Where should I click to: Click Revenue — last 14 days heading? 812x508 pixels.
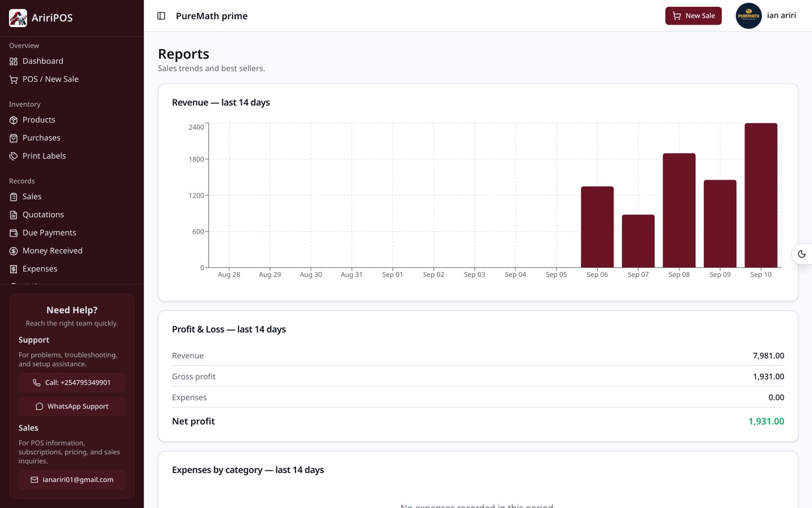point(221,102)
